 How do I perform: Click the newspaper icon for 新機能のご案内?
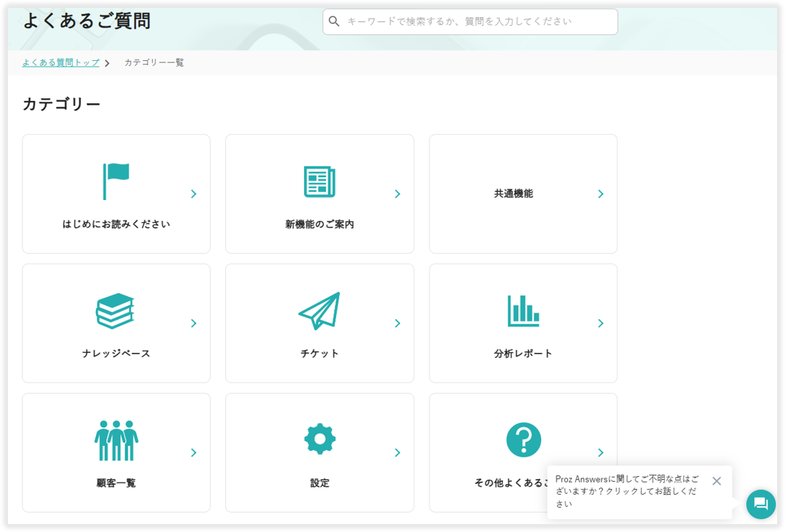pos(319,182)
